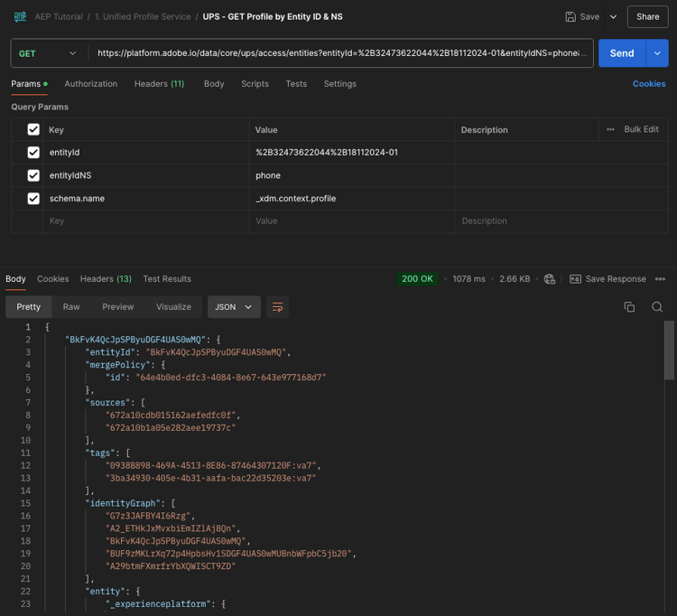Screen dimensions: 677x616
Task: Uncheck the entityId parameter checkbox
Action: click(33, 153)
